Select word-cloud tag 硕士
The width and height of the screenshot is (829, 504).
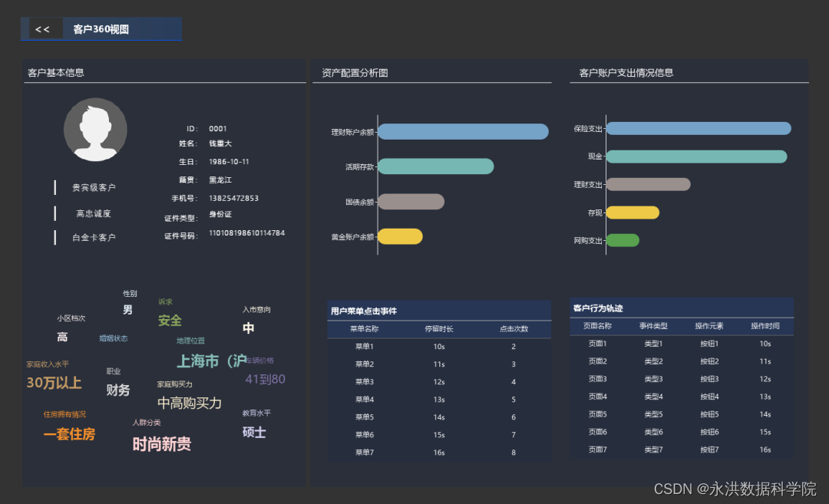254,432
